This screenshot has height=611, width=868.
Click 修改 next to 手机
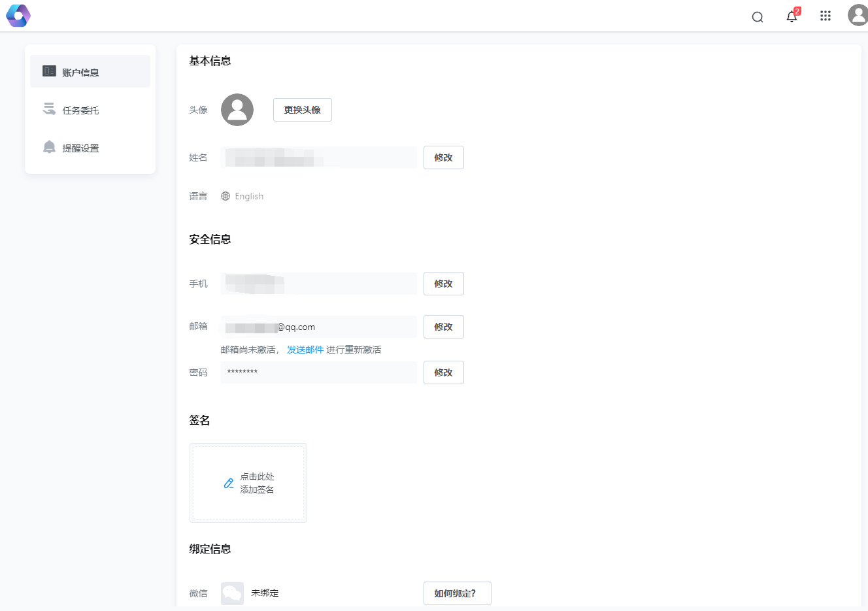point(443,283)
